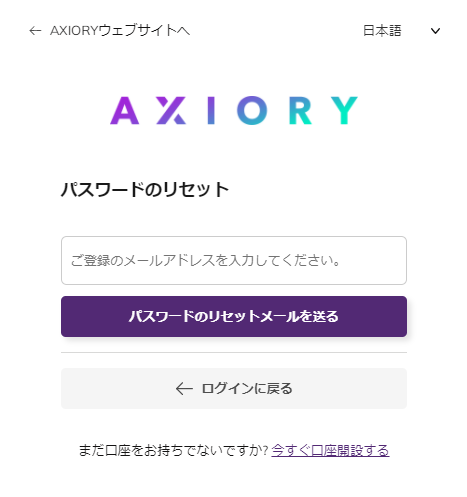
Task: Expand language list via chevron arrow
Action: (435, 31)
